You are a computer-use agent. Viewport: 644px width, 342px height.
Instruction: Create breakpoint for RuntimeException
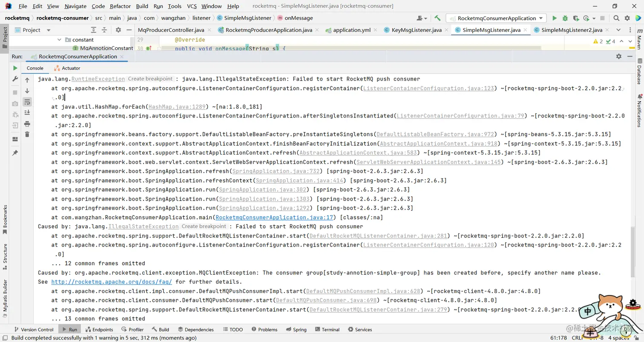[150, 79]
